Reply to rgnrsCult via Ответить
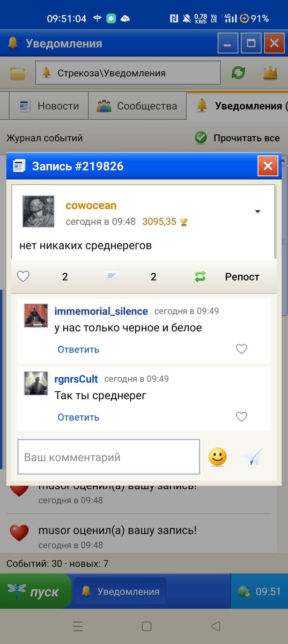The height and width of the screenshot is (644, 288). [x=78, y=417]
